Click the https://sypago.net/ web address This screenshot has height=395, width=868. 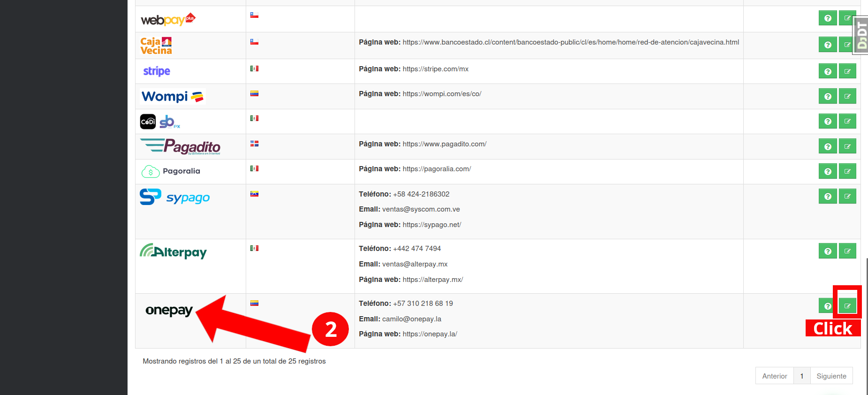[x=432, y=225]
